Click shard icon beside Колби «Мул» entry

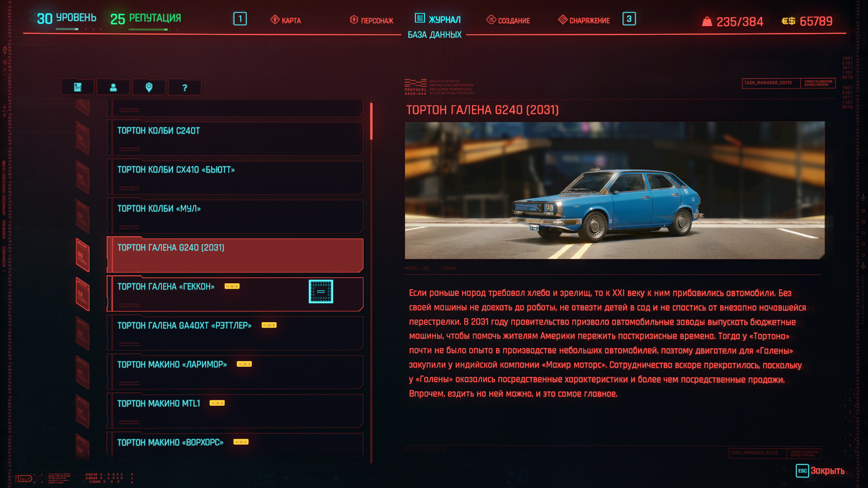tap(83, 216)
